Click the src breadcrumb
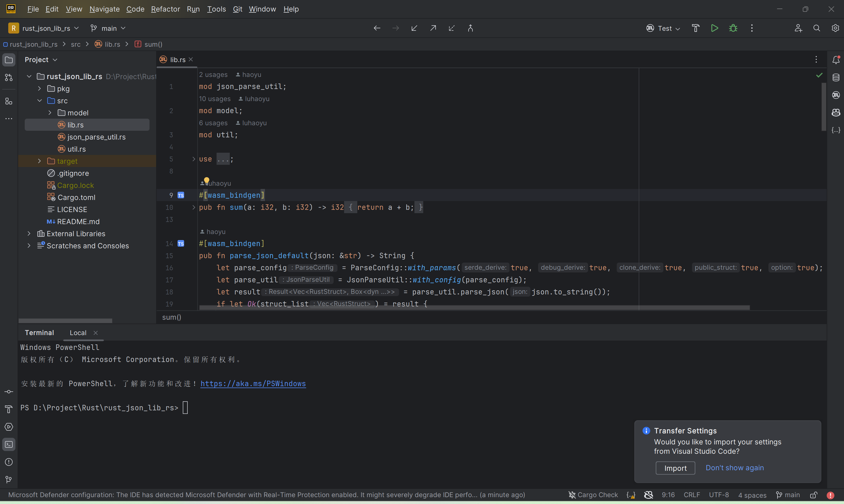The height and width of the screenshot is (504, 844). (x=76, y=44)
